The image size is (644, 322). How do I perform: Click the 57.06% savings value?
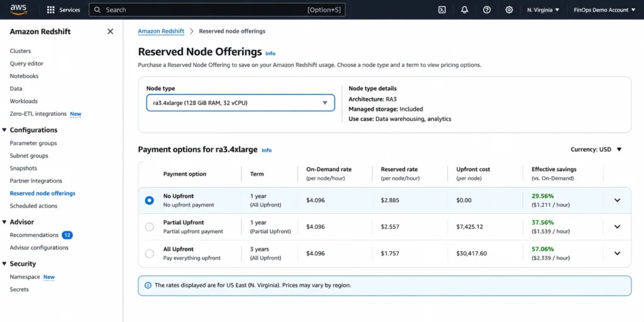(x=543, y=249)
